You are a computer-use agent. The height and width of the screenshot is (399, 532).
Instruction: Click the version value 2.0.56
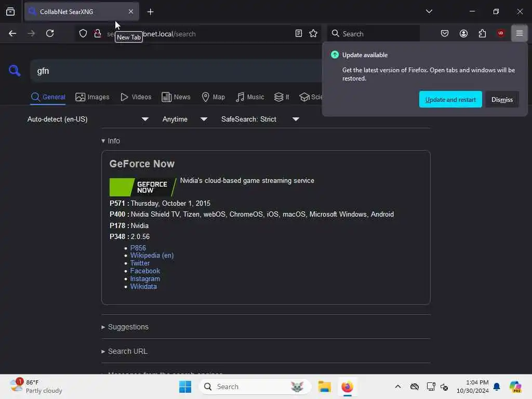pyautogui.click(x=140, y=236)
